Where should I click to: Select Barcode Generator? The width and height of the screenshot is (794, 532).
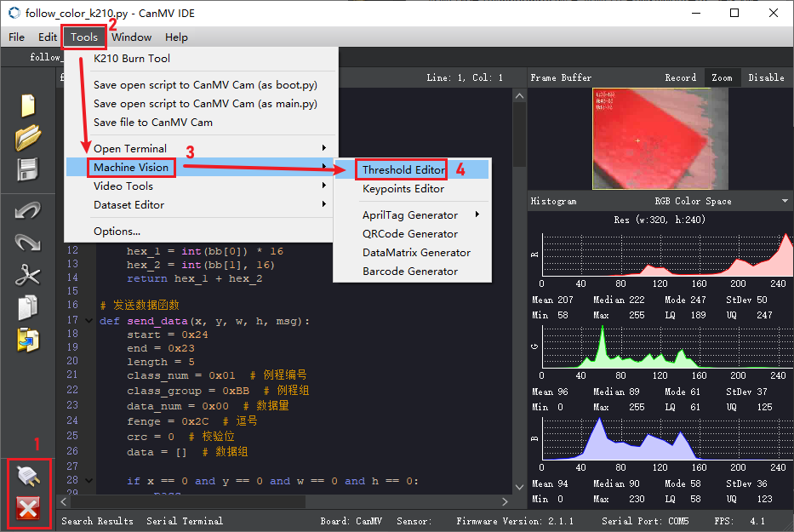click(412, 271)
